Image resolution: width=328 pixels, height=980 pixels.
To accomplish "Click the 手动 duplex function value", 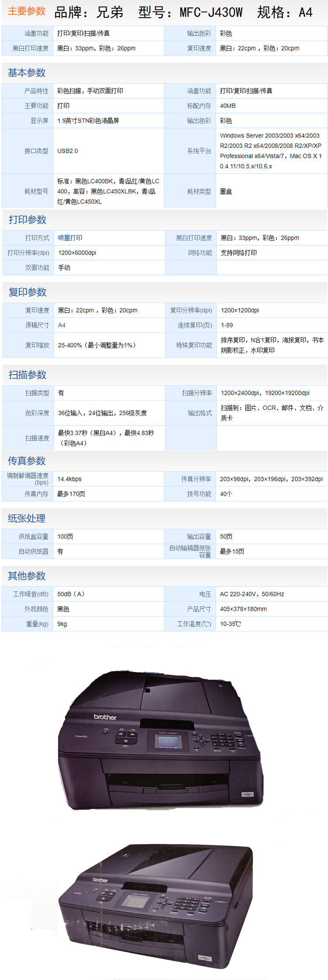I will [x=64, y=267].
